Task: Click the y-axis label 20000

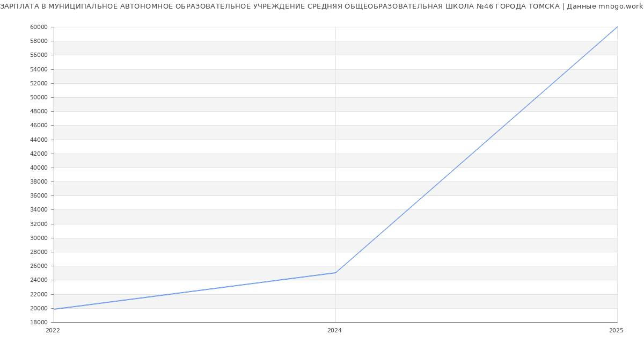Action: click(39, 308)
